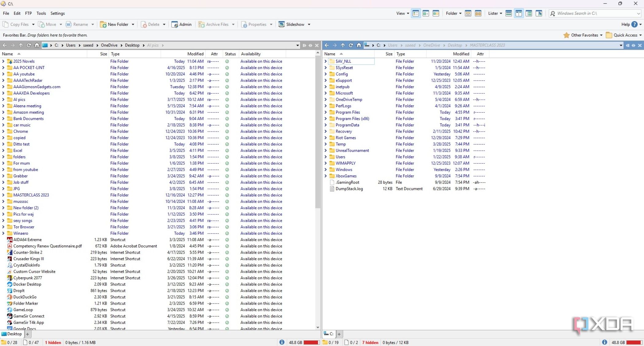Add a new tab in the right pane
Screen dimensions: 644x346
[339, 334]
